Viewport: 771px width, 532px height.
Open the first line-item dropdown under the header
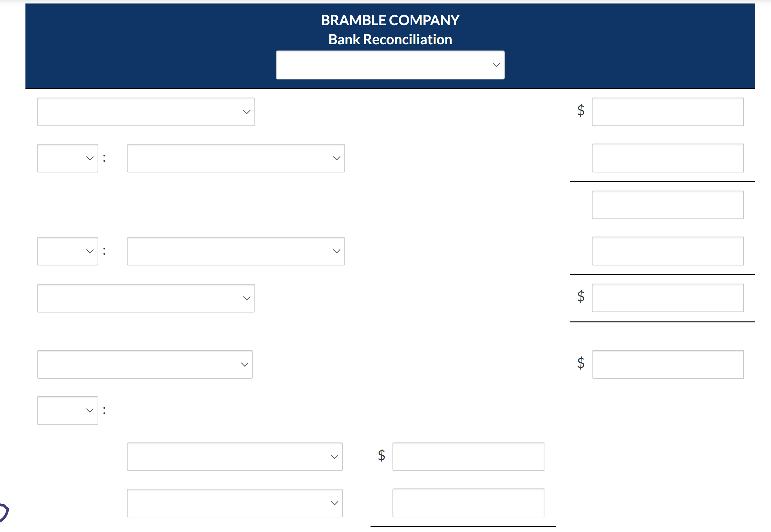(x=146, y=111)
